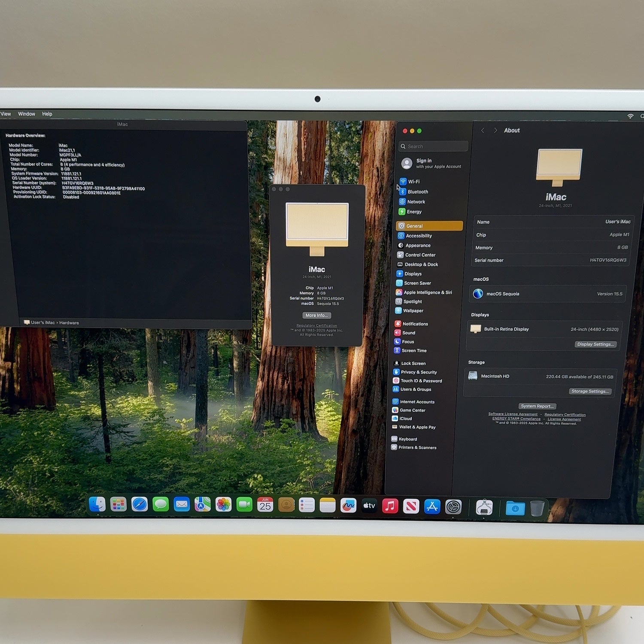Open Music from the Dock
The image size is (644, 644).
tap(390, 506)
